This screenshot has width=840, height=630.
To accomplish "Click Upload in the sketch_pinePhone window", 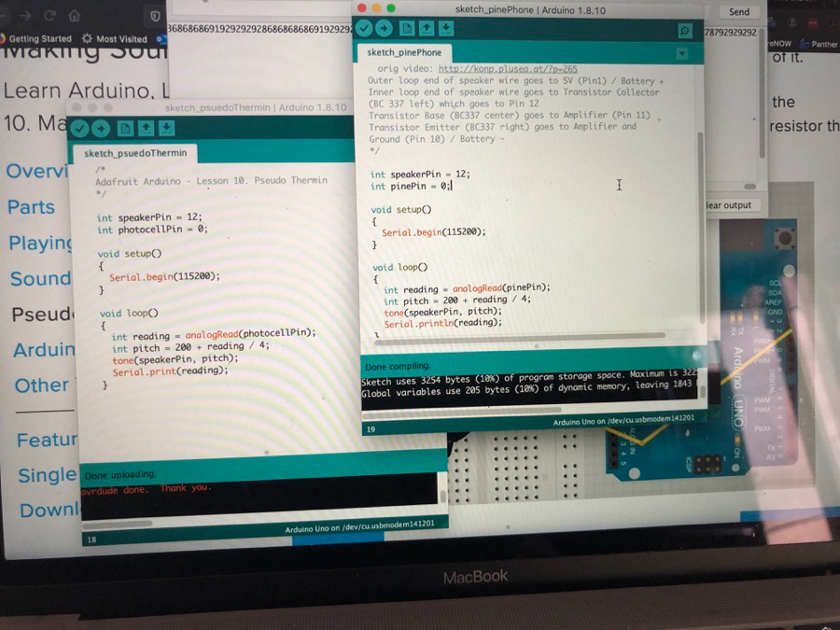I will (x=384, y=28).
